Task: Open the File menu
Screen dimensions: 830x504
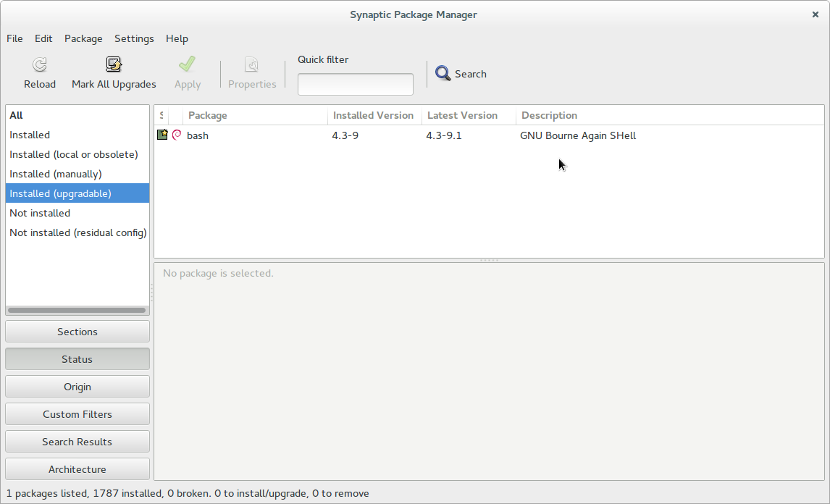Action: pos(14,38)
